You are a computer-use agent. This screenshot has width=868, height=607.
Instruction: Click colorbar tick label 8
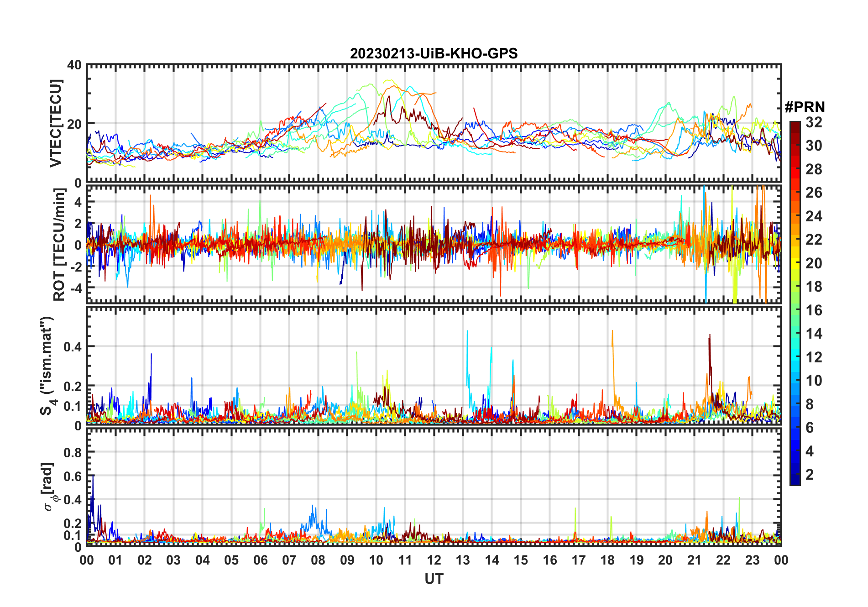[810, 404]
